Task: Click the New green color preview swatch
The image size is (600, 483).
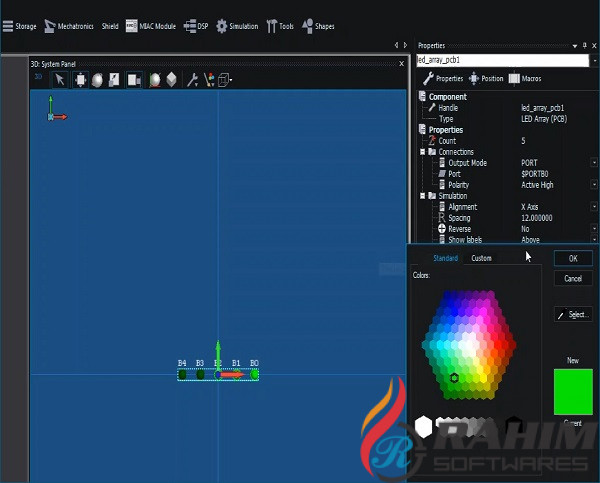Action: tap(573, 392)
